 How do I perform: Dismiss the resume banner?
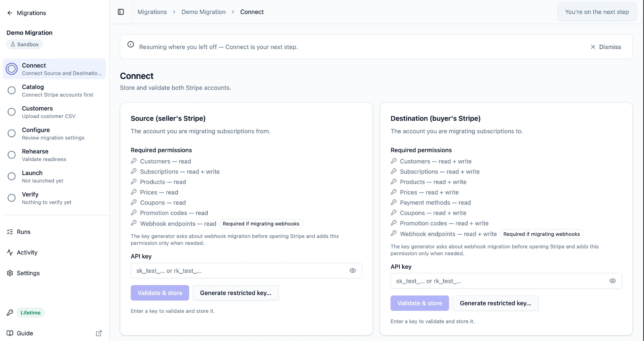(x=606, y=47)
